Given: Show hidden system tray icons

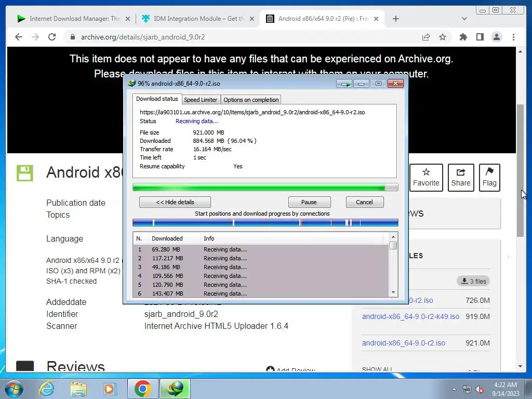Looking at the screenshot, I should click(x=454, y=389).
